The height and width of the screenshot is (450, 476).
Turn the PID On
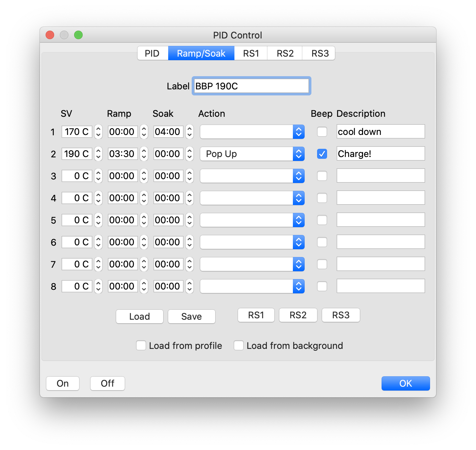tap(62, 383)
